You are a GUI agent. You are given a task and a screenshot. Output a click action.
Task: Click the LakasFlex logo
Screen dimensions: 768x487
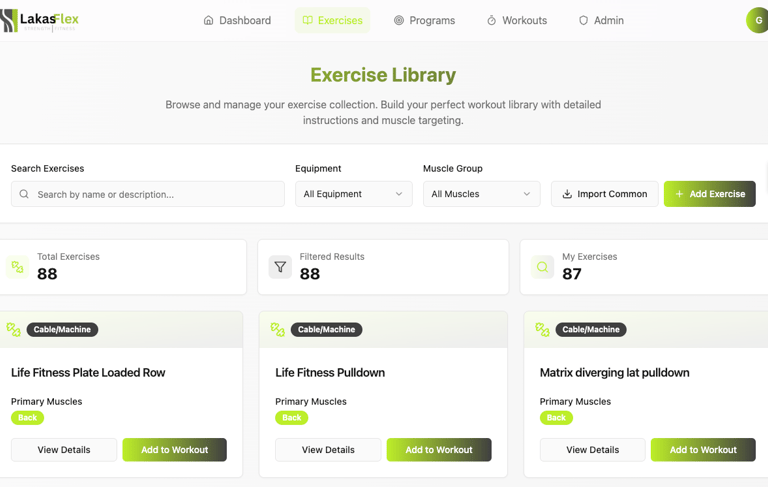[x=39, y=21]
